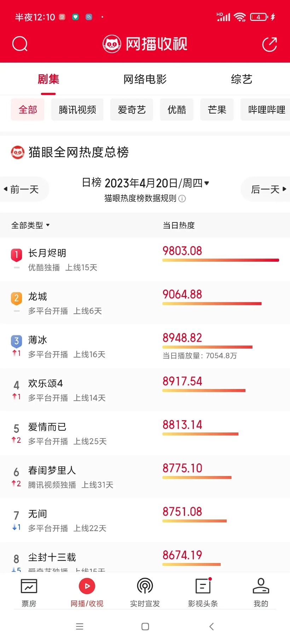Screen dimensions: 290x644
Task: Open 实时宣发 broadcast icon
Action: (145, 587)
